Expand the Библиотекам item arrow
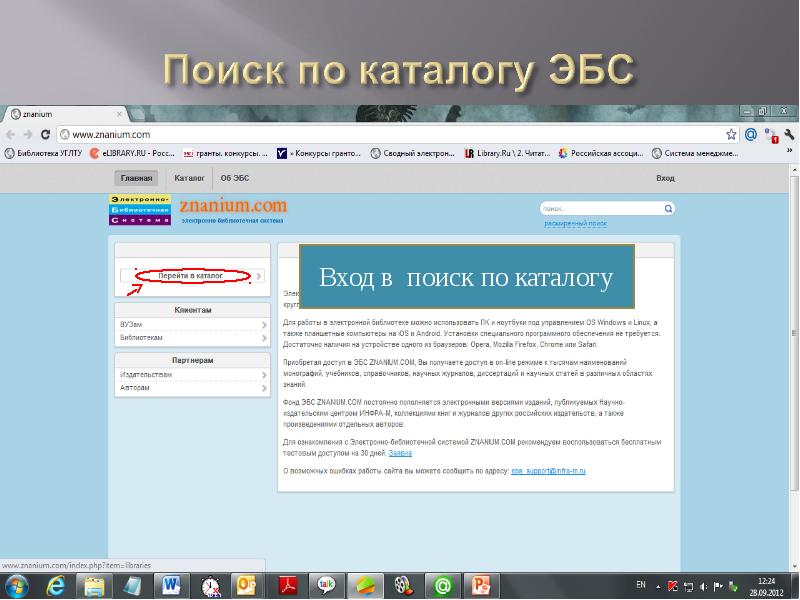This screenshot has width=800, height=600. tap(264, 338)
